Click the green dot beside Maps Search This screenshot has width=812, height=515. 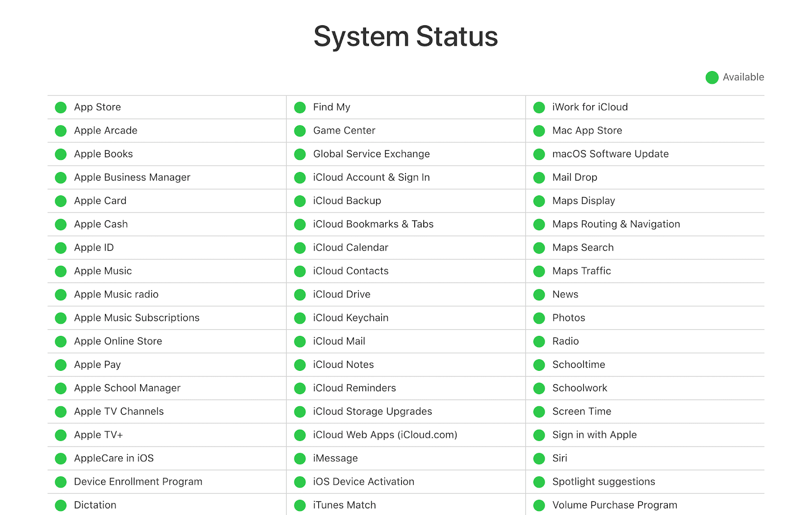(539, 248)
